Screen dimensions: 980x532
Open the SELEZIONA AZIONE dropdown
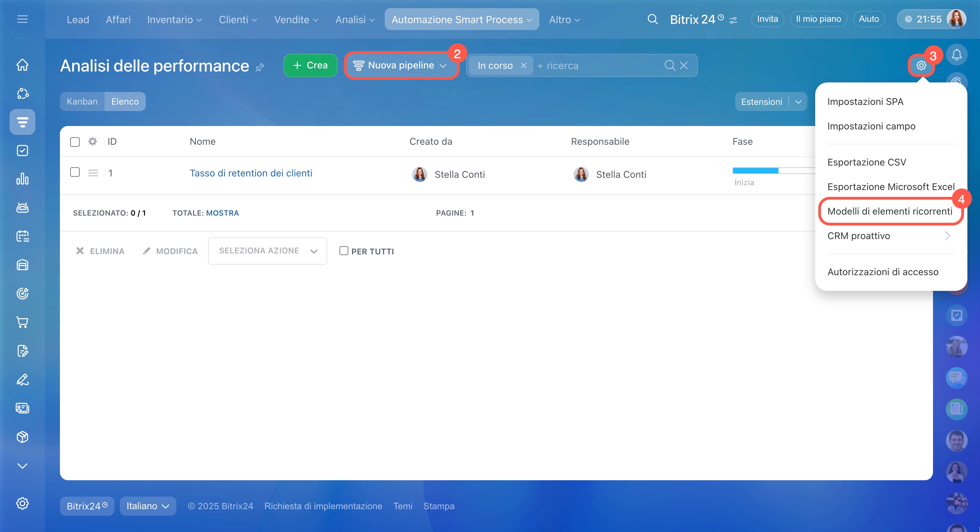coord(267,251)
